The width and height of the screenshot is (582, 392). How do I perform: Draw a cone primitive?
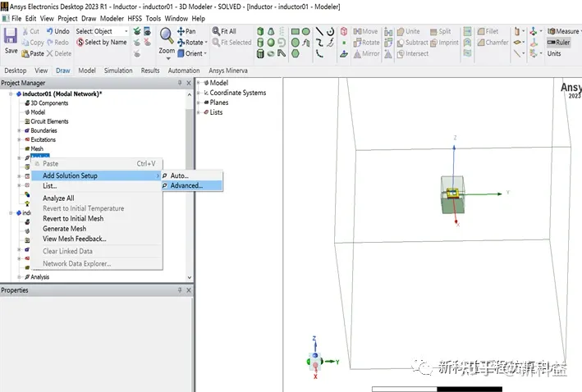click(271, 31)
